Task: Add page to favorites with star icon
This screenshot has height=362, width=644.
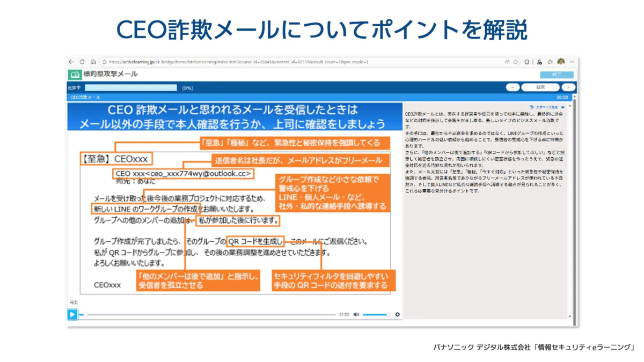Action: click(x=515, y=62)
